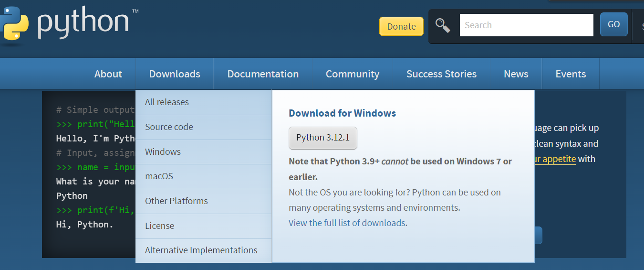Click the Donate button
This screenshot has height=270, width=644.
click(x=401, y=26)
